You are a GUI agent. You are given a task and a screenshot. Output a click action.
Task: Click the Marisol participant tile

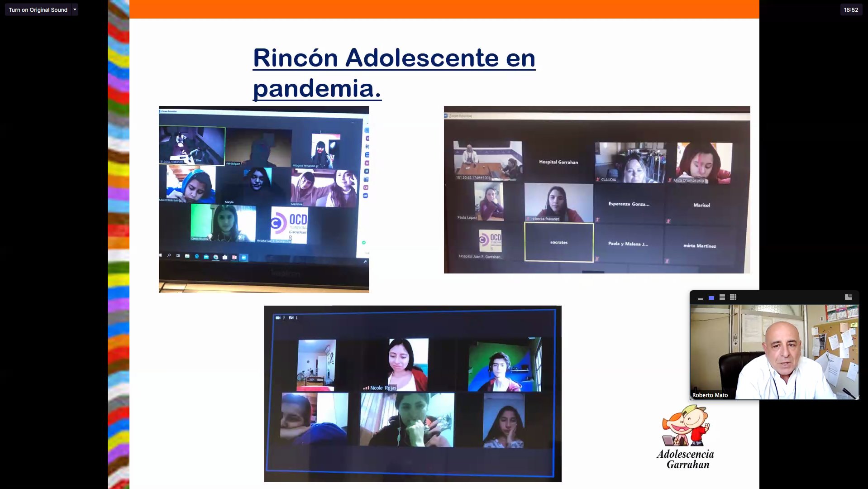pos(701,205)
